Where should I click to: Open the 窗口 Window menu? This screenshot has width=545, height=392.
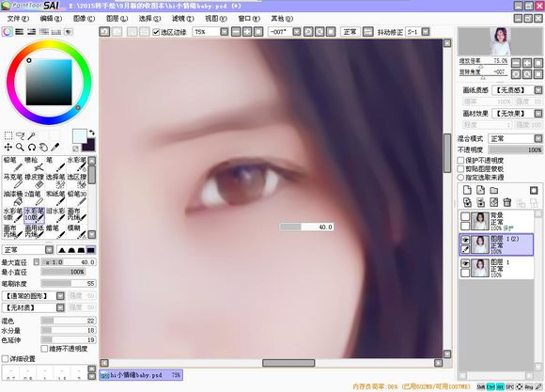pyautogui.click(x=249, y=19)
